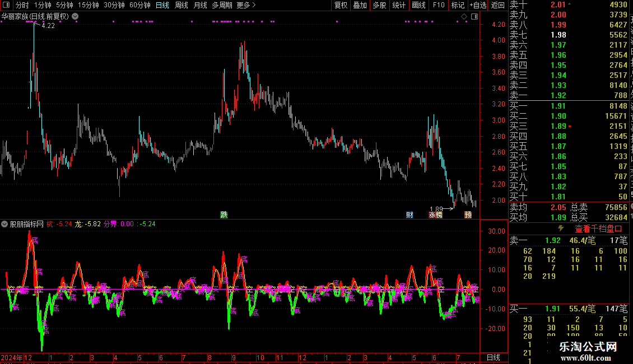Click the 涨榜 marker on chart
The height and width of the screenshot is (364, 633).
(x=436, y=214)
